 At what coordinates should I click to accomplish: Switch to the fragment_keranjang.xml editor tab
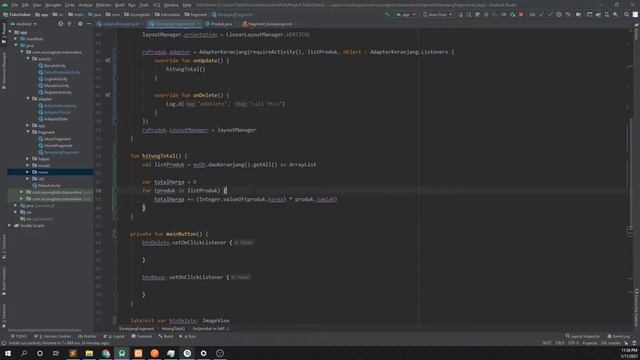(269, 24)
